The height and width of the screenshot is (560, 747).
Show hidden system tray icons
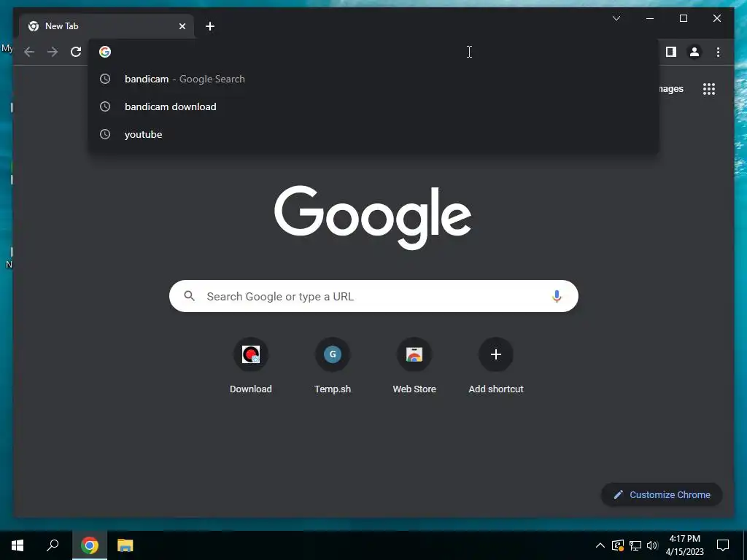coord(600,545)
